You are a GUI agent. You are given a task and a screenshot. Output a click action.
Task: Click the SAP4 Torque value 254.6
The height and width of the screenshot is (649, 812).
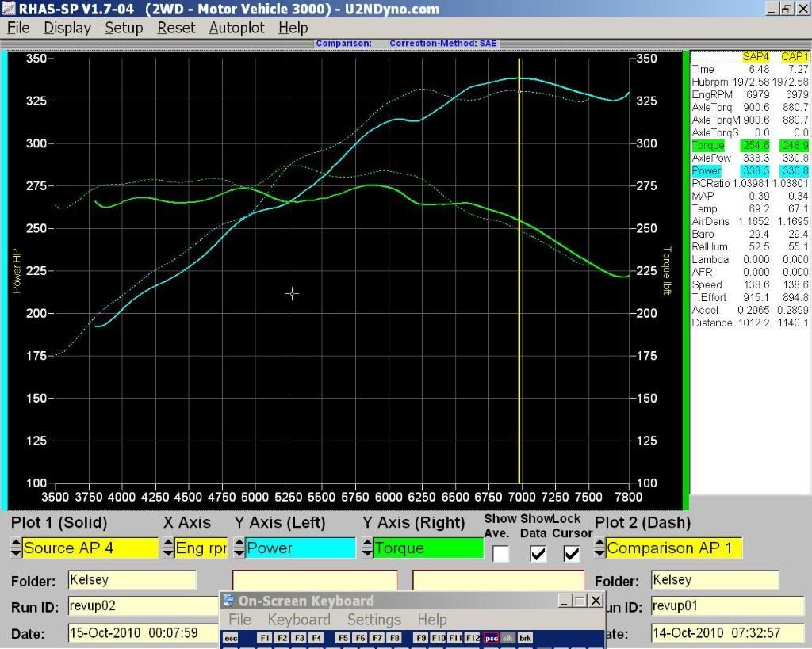pos(756,146)
